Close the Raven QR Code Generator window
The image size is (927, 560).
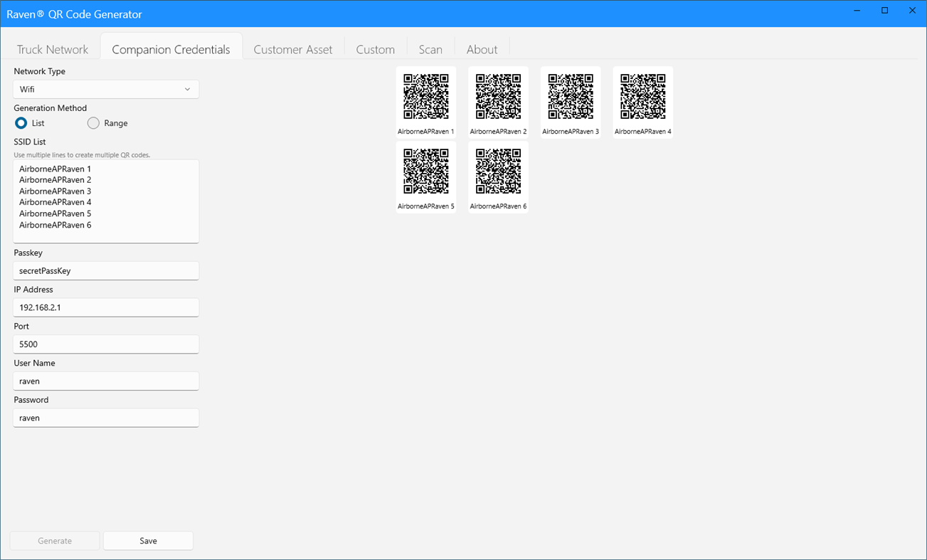(912, 11)
